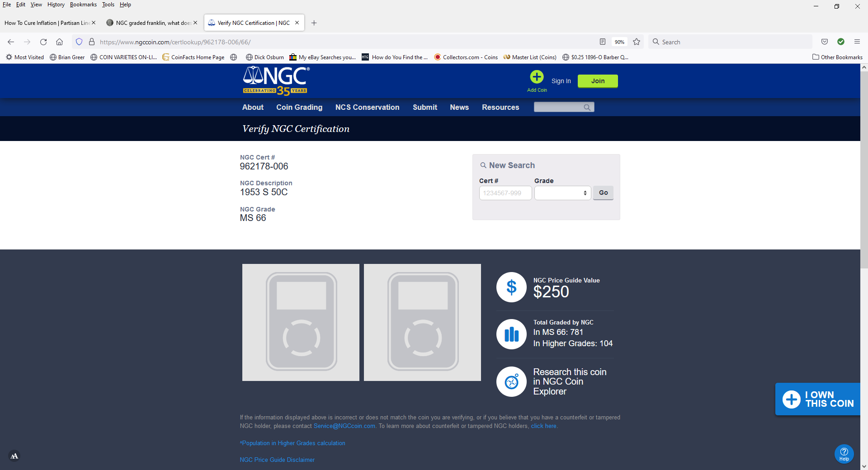
Task: Open the Master List (Coins) bookmark
Action: point(530,57)
